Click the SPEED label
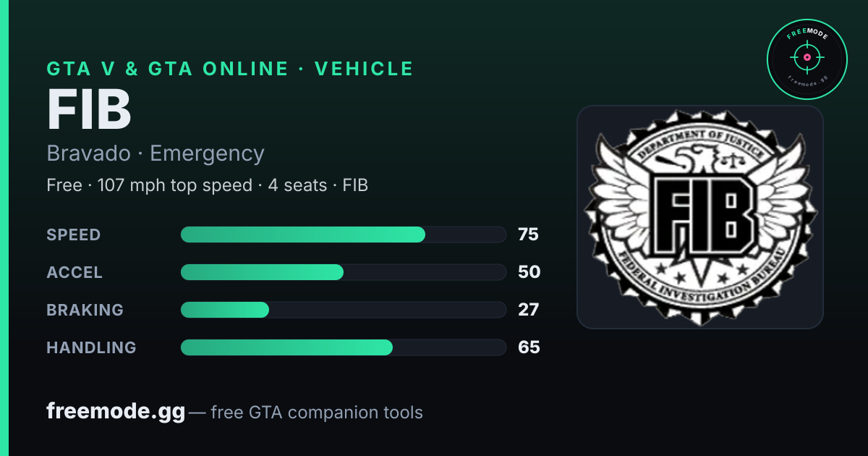The width and height of the screenshot is (868, 456). point(74,235)
